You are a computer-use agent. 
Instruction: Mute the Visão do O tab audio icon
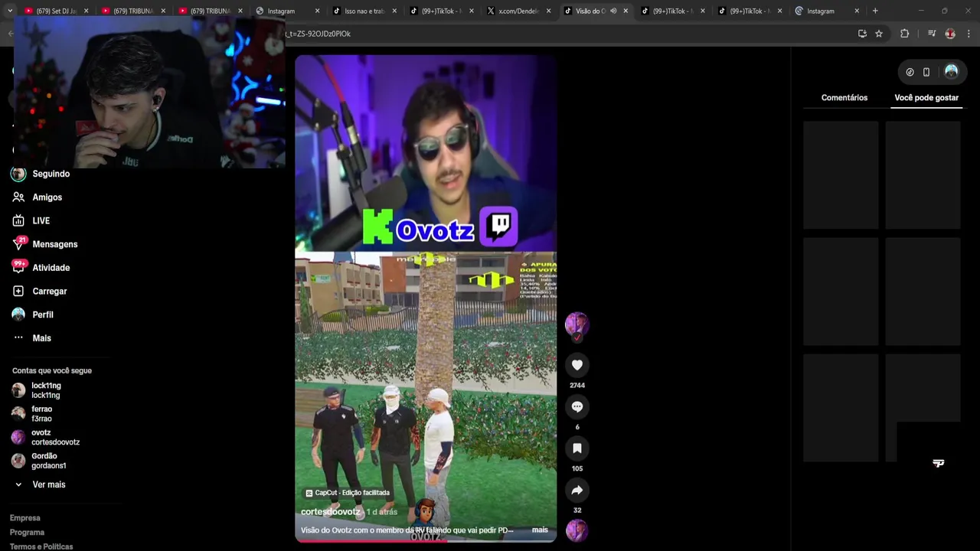coord(613,11)
